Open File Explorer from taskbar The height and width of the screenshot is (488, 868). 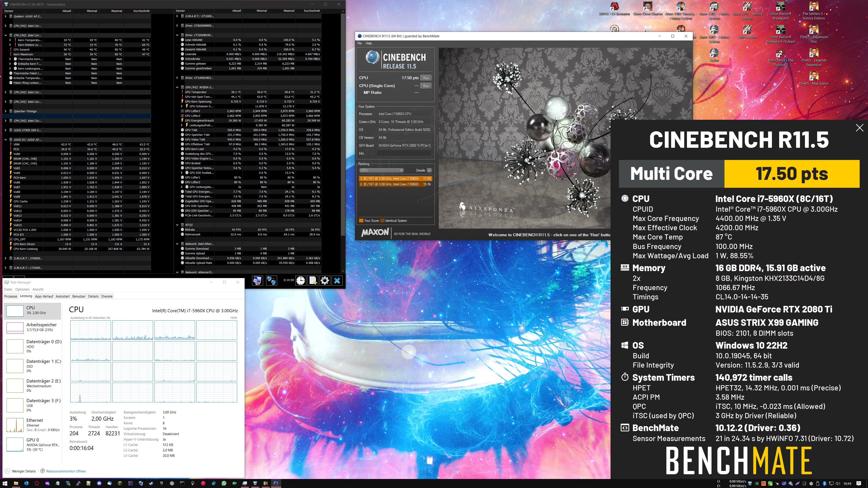pos(16,483)
